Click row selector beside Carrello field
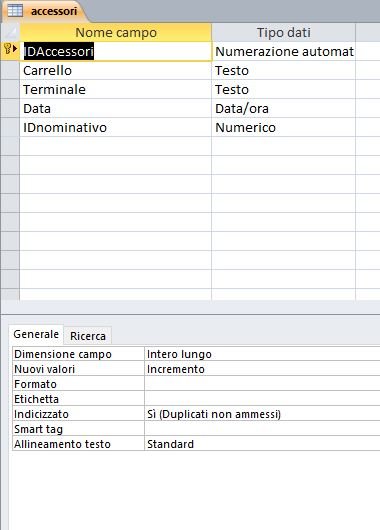This screenshot has height=530, width=380. tap(10, 70)
